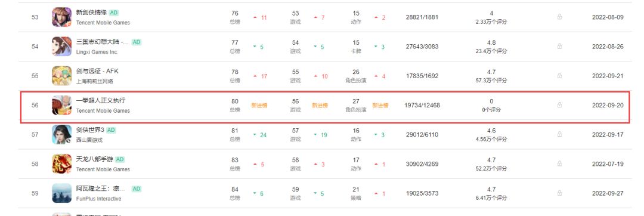Screen dimensions: 644x216
Task: Click the 4.56万个评分 rating count
Action: [491, 139]
